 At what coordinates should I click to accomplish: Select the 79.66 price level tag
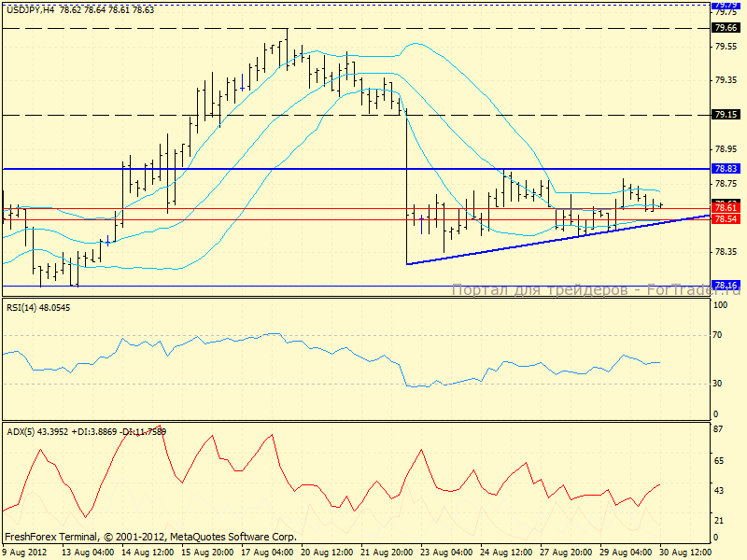(726, 28)
